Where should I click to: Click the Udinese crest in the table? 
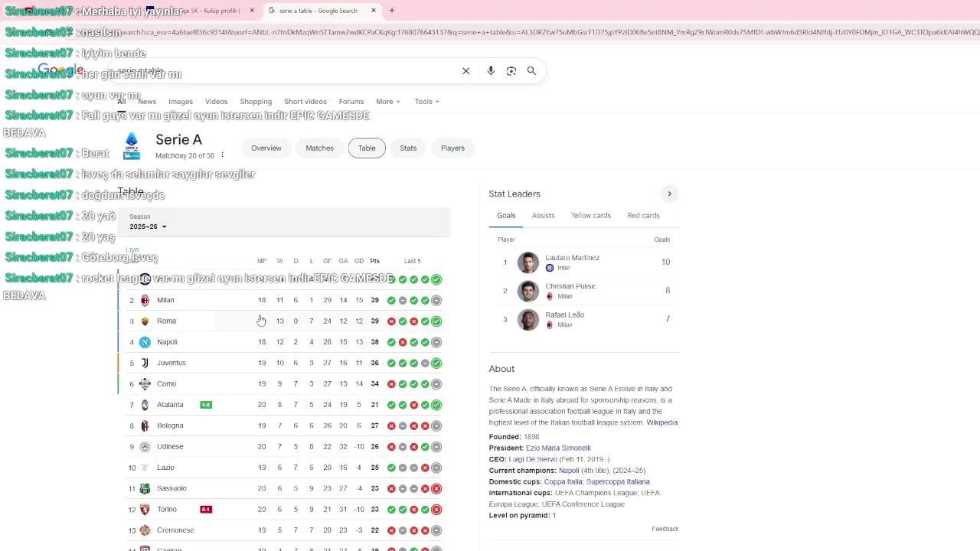(x=145, y=447)
